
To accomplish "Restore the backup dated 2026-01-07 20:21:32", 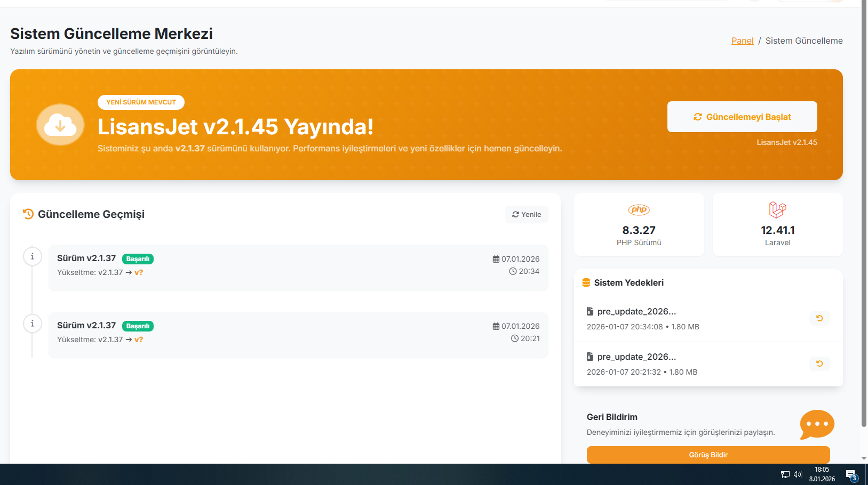I will [819, 363].
